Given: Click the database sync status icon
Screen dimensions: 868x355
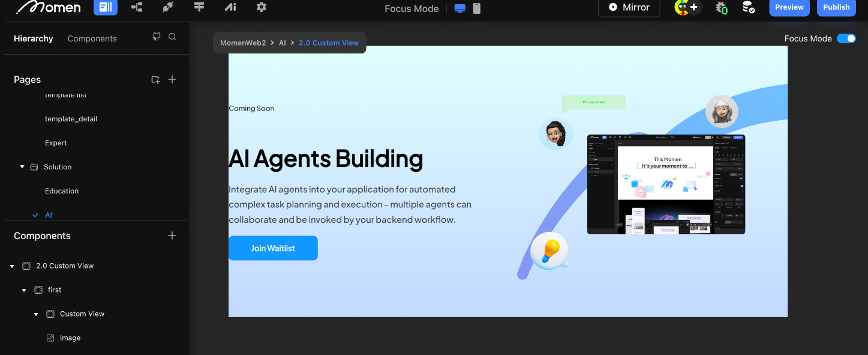Looking at the screenshot, I should 748,7.
